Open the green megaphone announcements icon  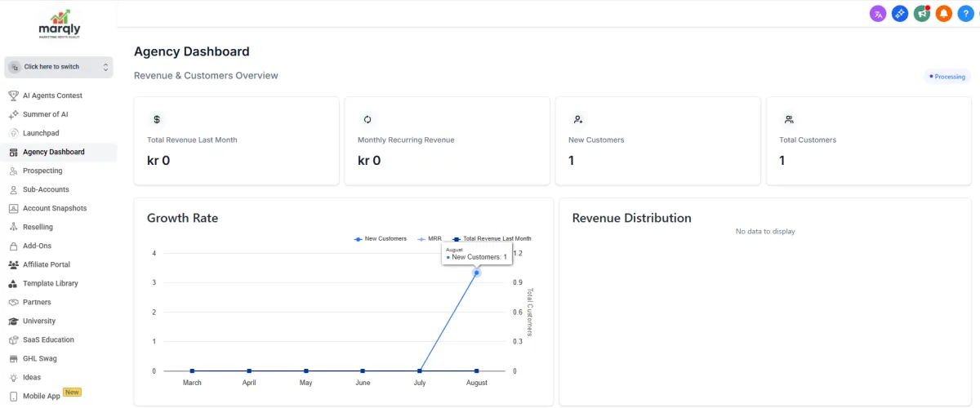pos(922,14)
